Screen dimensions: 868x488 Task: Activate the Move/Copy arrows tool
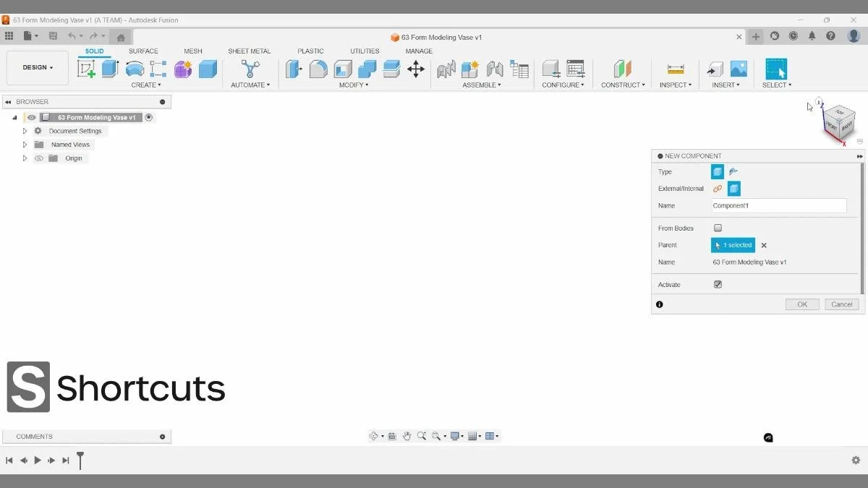tap(416, 69)
